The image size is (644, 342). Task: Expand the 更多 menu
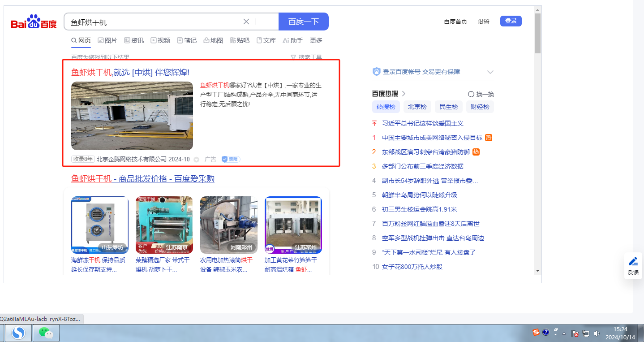click(x=316, y=40)
